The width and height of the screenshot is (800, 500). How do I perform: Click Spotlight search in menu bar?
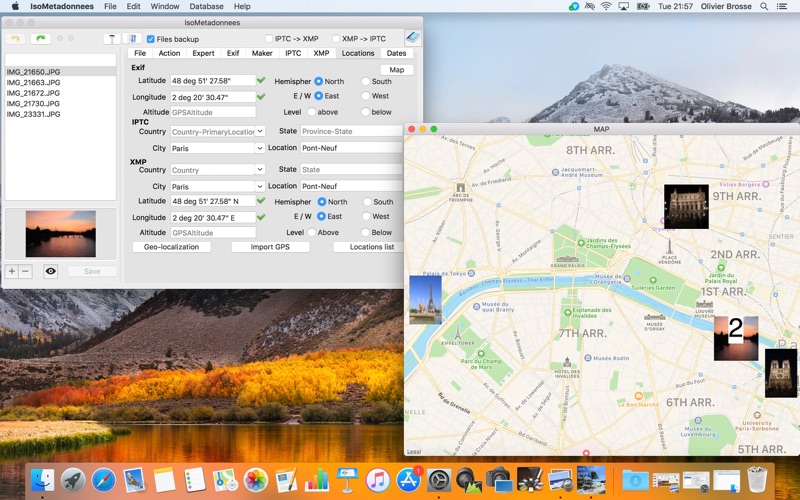pos(764,6)
